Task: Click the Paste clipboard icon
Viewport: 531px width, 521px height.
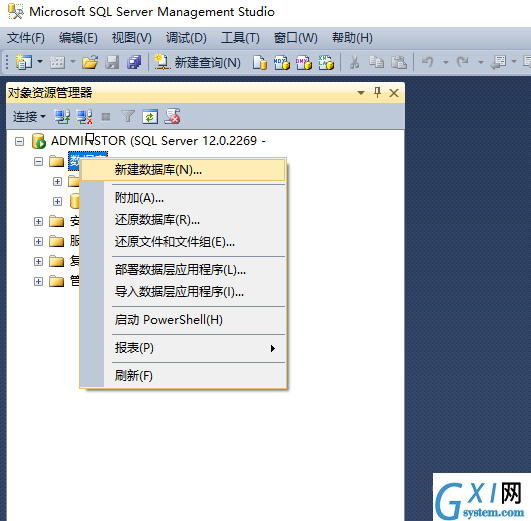Action: [399, 62]
